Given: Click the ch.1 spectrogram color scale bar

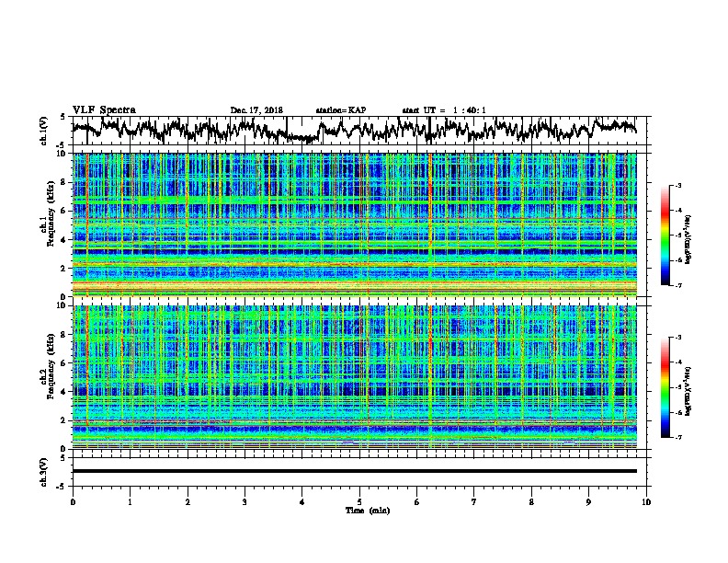Looking at the screenshot, I should [665, 236].
